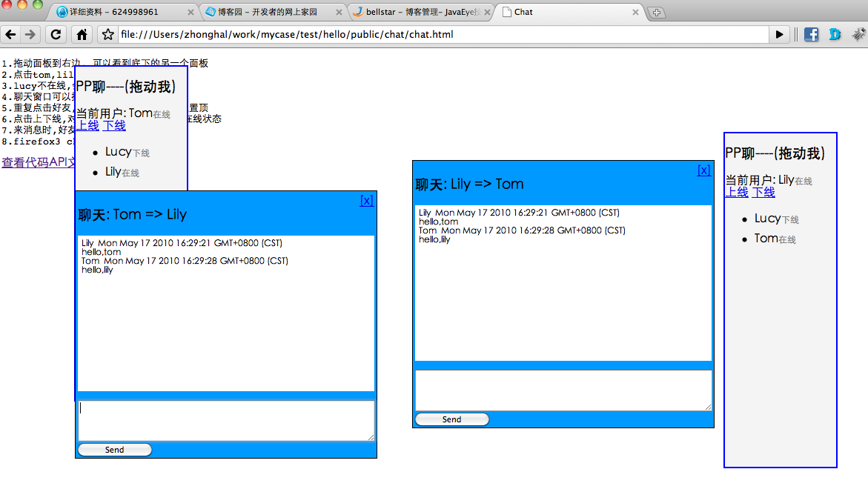Click resize grip of Tom => Lily input
The height and width of the screenshot is (489, 868).
point(371,438)
